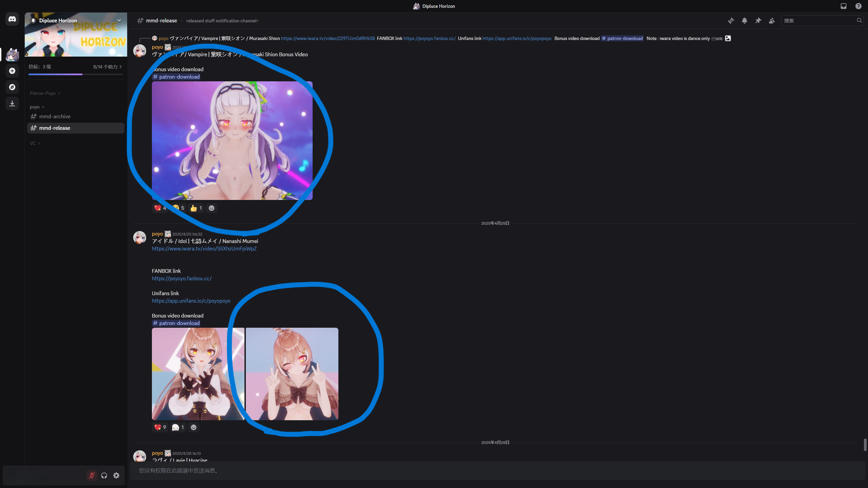The width and height of the screenshot is (868, 488).
Task: Toggle deafen with the headphones icon
Action: tap(104, 475)
